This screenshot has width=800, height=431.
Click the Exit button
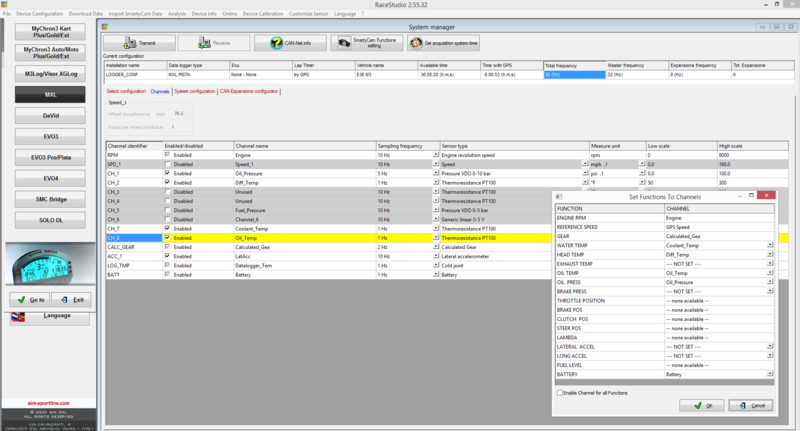(71, 299)
